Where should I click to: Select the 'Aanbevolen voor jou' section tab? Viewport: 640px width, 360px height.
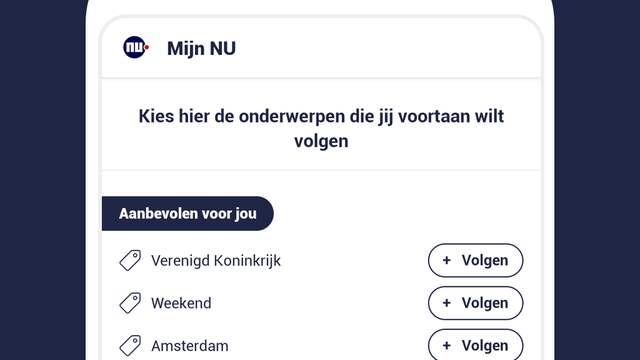[x=188, y=213]
